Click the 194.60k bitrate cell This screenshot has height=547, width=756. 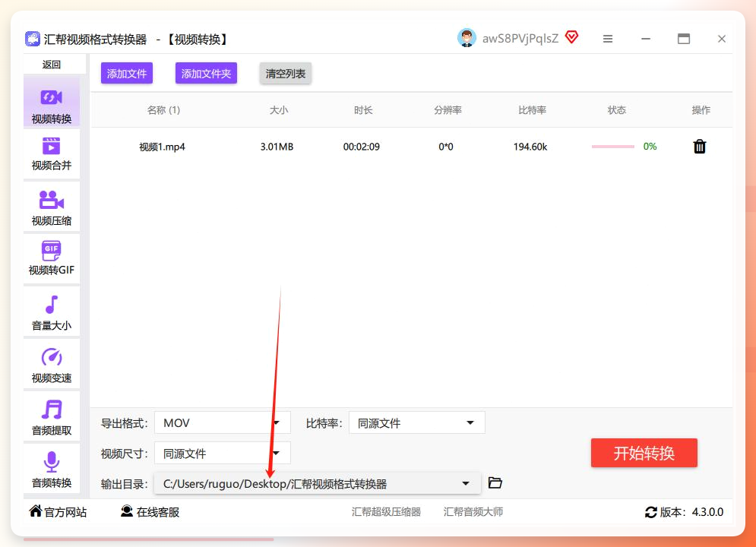click(x=530, y=147)
